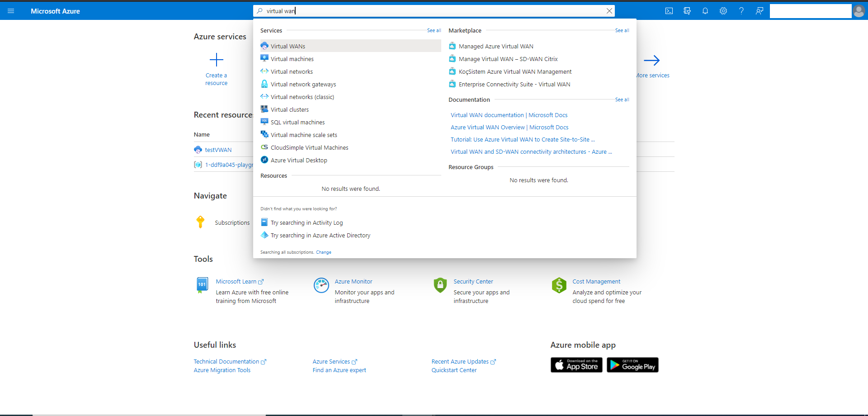The image size is (868, 416).
Task: Click KoçSistem Azure Virtual WAN Management icon
Action: click(452, 71)
